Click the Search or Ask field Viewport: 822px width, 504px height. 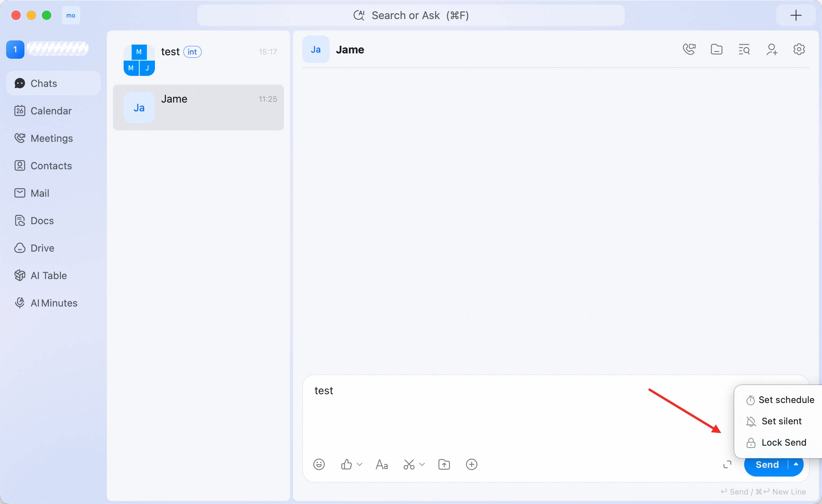tap(411, 15)
